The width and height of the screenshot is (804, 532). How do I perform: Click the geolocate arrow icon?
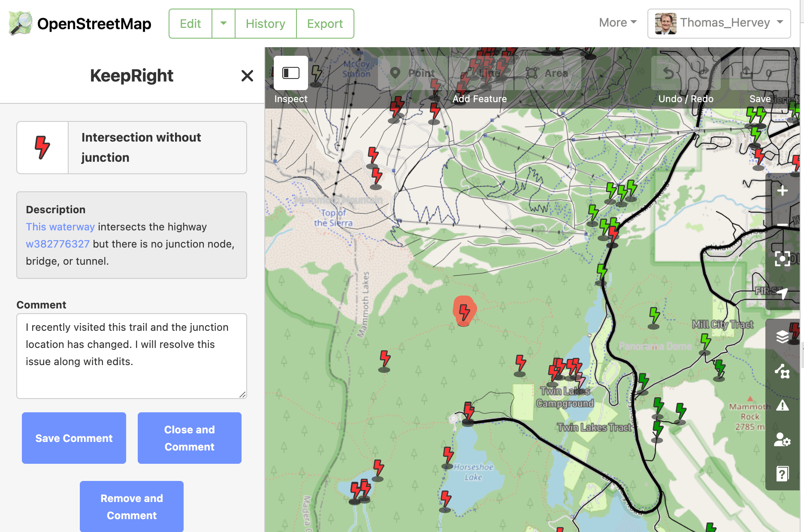tap(783, 293)
